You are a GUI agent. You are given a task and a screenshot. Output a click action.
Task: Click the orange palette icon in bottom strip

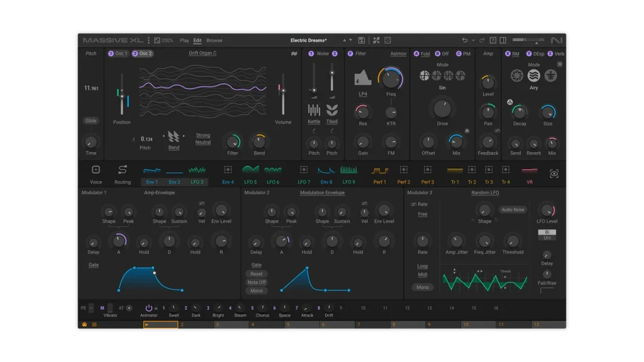point(84,325)
